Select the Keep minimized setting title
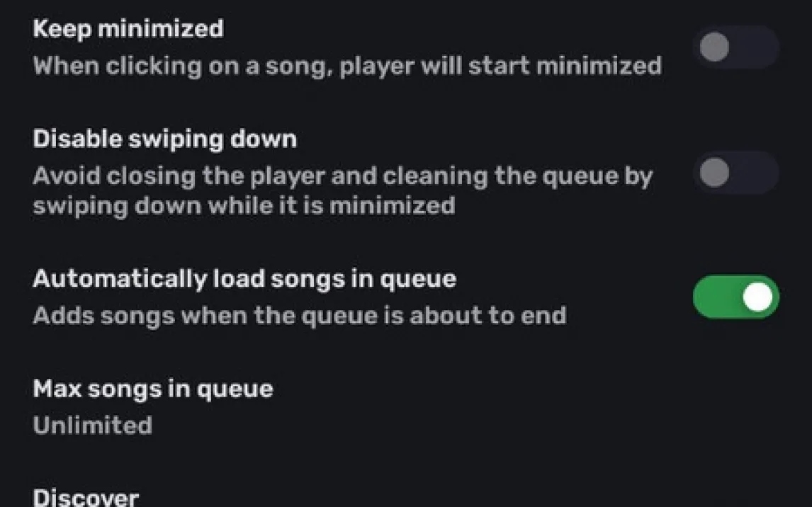 click(128, 29)
